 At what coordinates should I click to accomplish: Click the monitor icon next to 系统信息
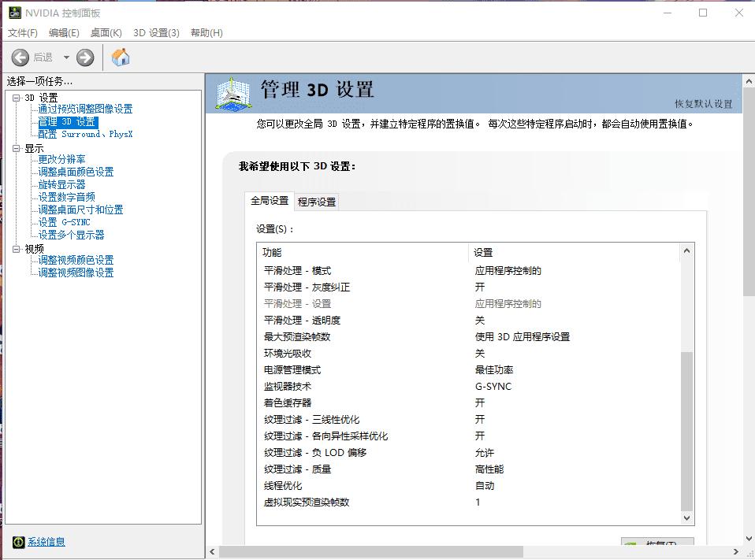(17, 542)
